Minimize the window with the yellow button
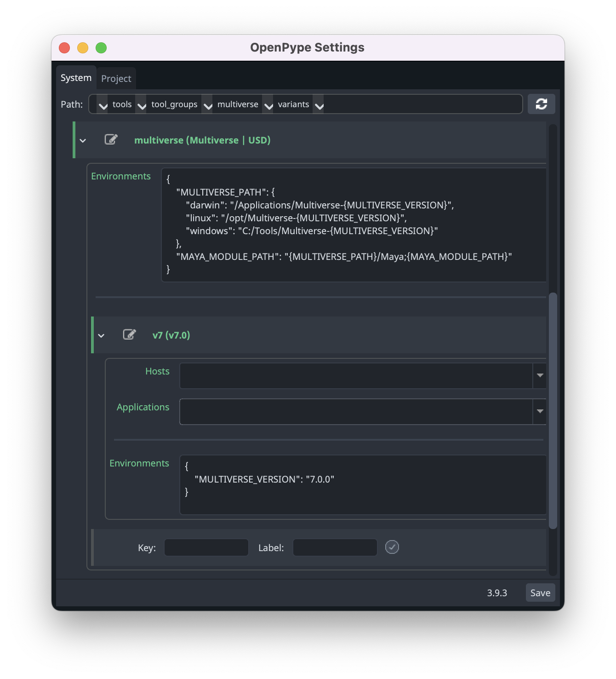 83,48
